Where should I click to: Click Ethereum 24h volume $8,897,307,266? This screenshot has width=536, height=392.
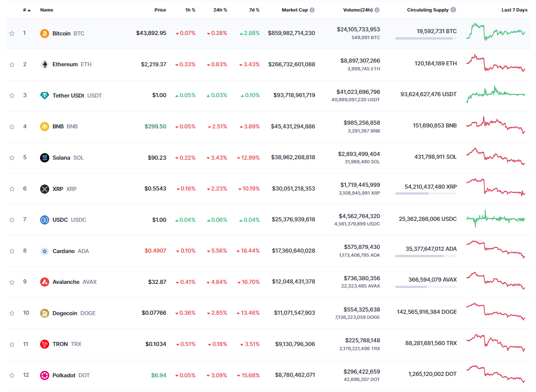coord(360,61)
